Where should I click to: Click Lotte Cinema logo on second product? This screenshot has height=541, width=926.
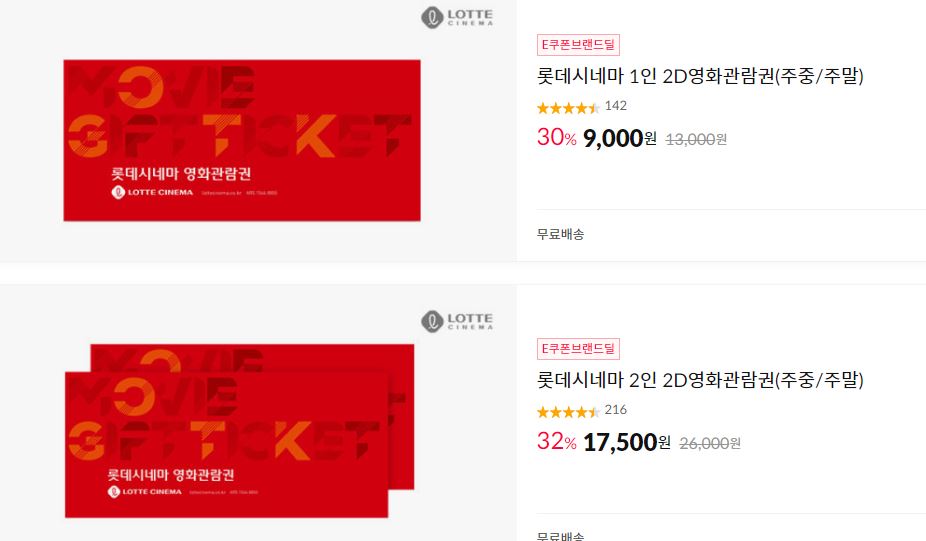(x=457, y=321)
